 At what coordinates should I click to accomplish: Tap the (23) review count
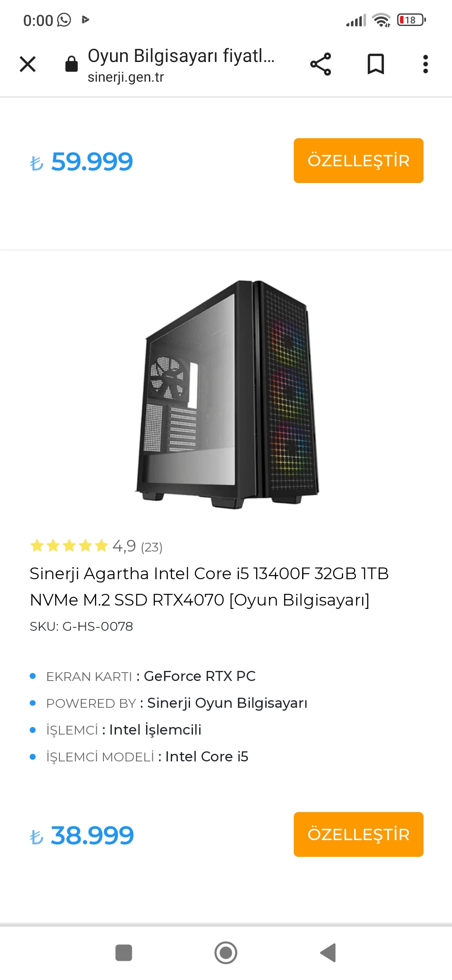(x=152, y=547)
